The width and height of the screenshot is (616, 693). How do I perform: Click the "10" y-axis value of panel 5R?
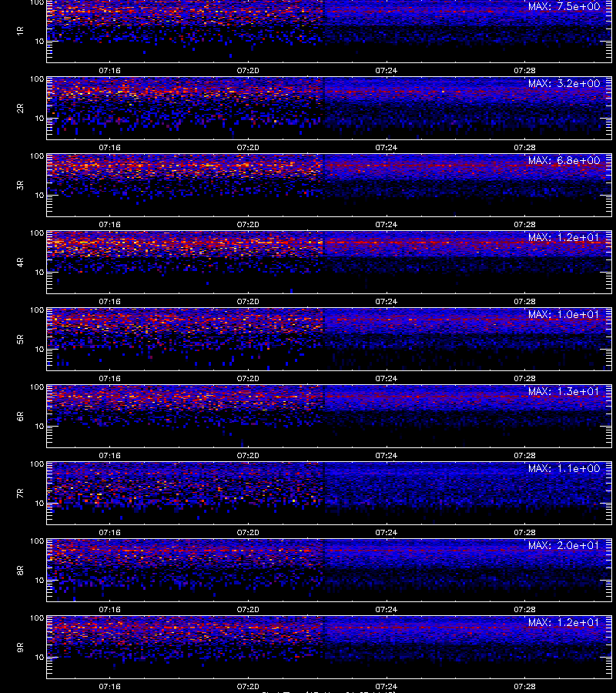(x=39, y=349)
